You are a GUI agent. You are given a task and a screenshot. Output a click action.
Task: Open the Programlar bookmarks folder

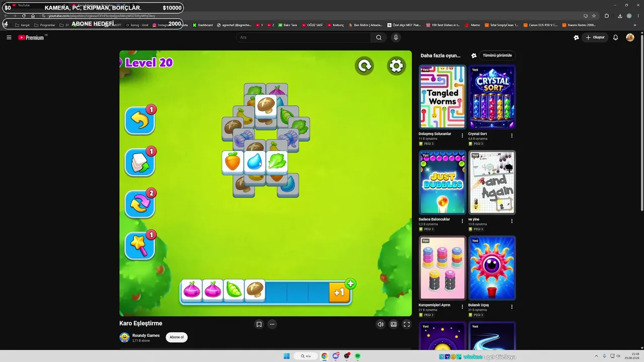click(45, 25)
